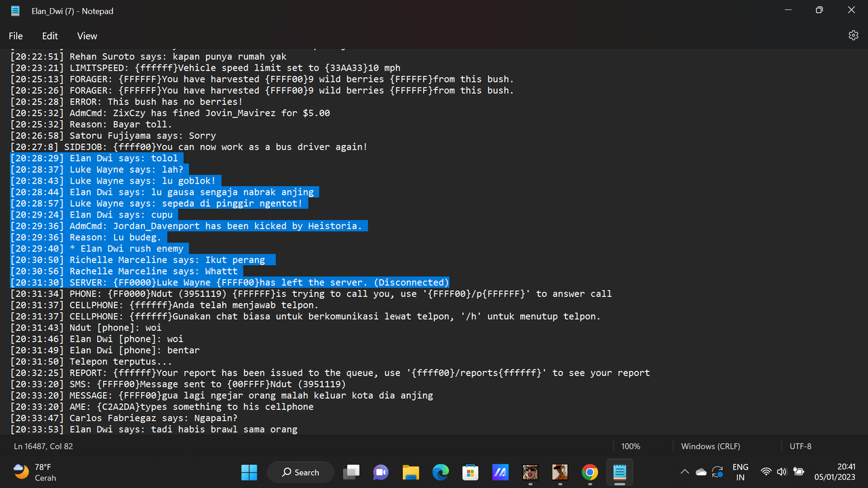The width and height of the screenshot is (868, 488).
Task: Open OneDrive cloud tray icon
Action: point(701,472)
